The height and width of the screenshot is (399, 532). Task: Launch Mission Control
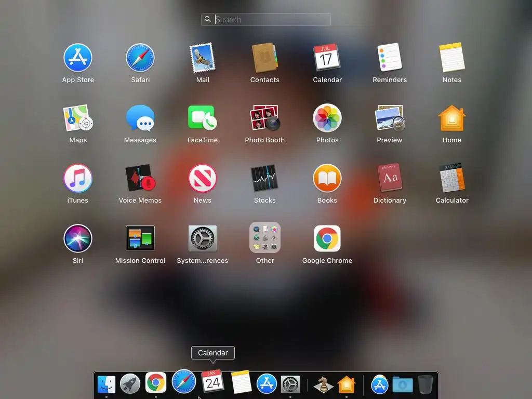pyautogui.click(x=140, y=238)
